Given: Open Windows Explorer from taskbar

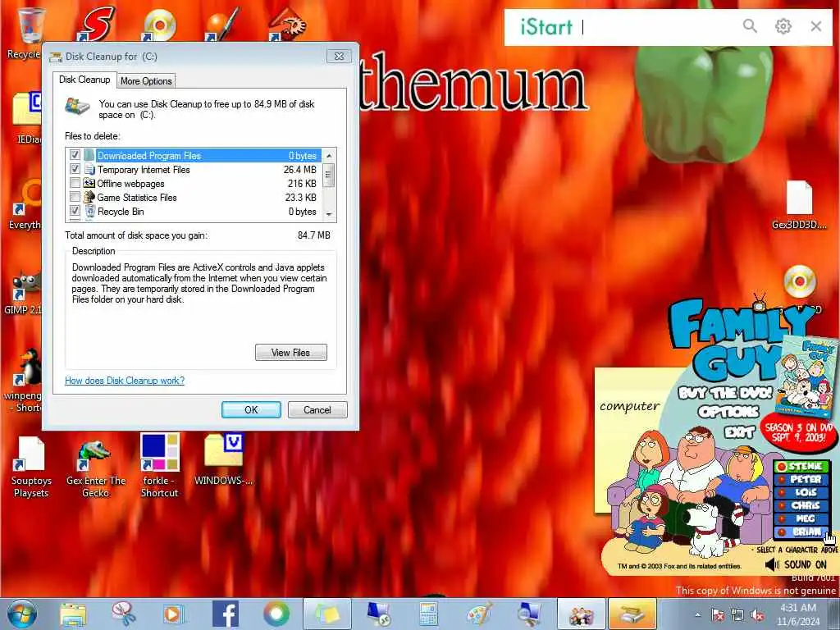Looking at the screenshot, I should pos(73,614).
